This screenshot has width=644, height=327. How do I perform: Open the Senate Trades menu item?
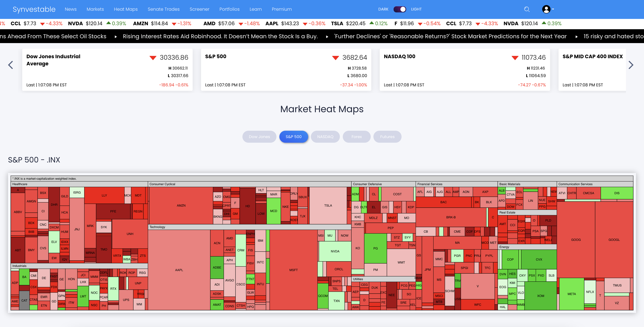click(x=164, y=9)
